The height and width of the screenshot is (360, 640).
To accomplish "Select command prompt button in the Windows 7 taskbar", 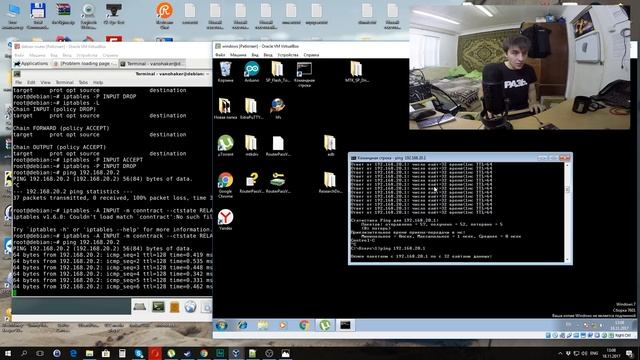I will (345, 325).
